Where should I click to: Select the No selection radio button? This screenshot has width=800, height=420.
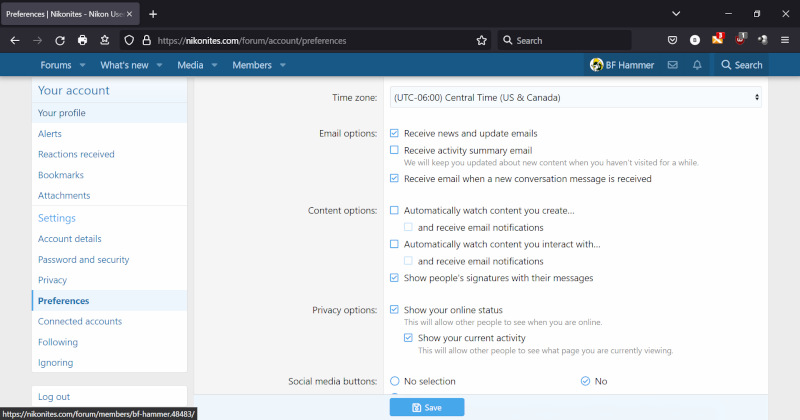[394, 381]
